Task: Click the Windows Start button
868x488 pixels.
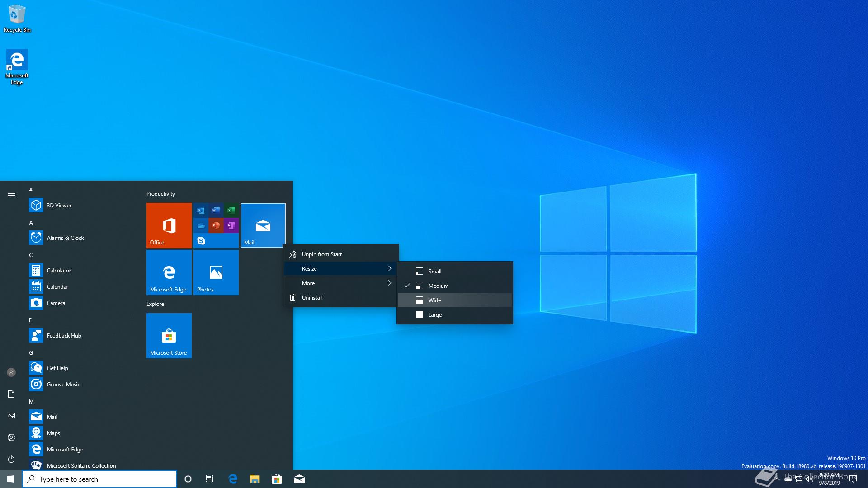Action: click(x=11, y=479)
